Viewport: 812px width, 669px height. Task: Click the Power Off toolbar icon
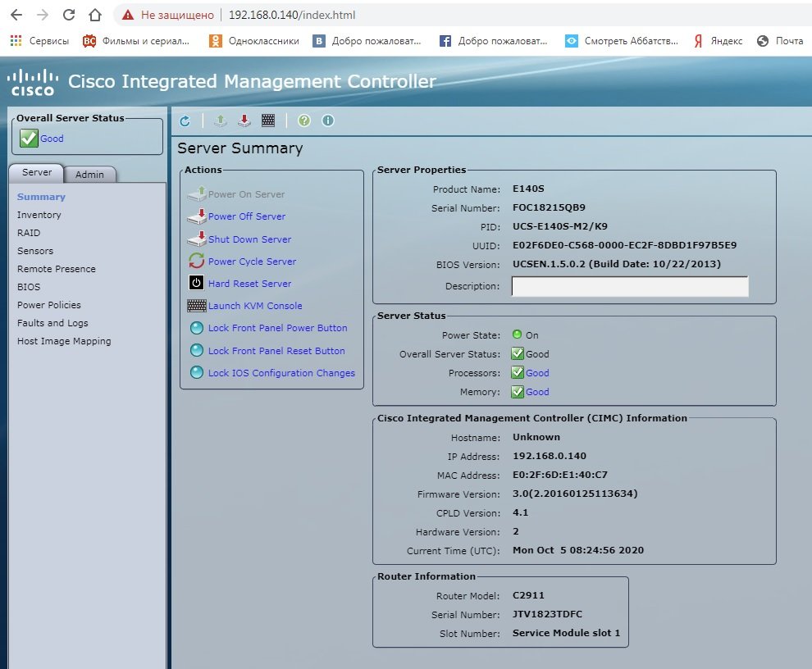(x=244, y=121)
